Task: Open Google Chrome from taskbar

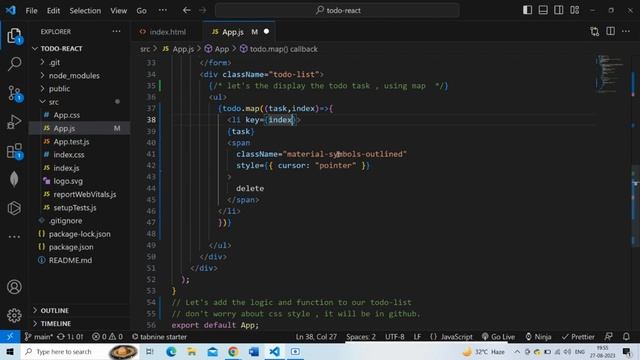Action: point(233,351)
